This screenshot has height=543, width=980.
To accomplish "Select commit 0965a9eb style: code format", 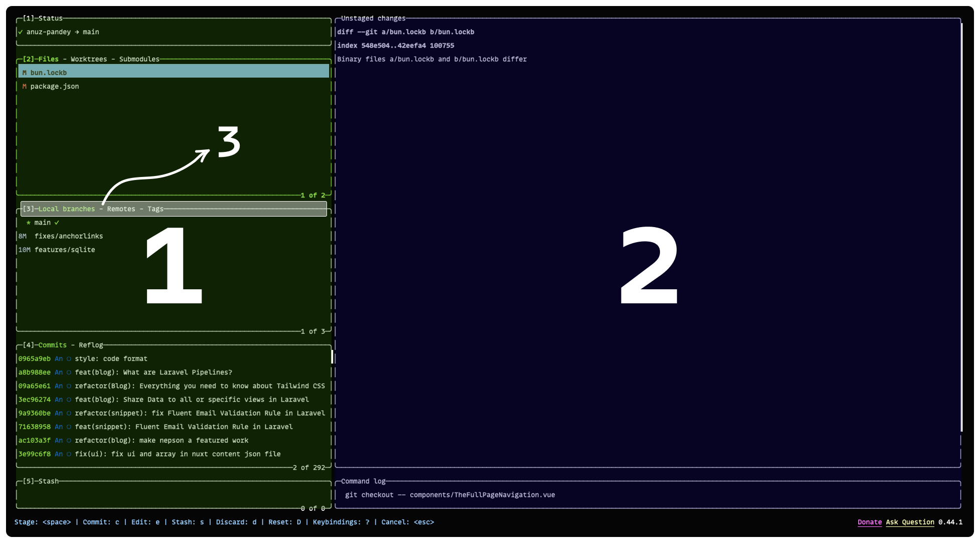I will point(110,359).
